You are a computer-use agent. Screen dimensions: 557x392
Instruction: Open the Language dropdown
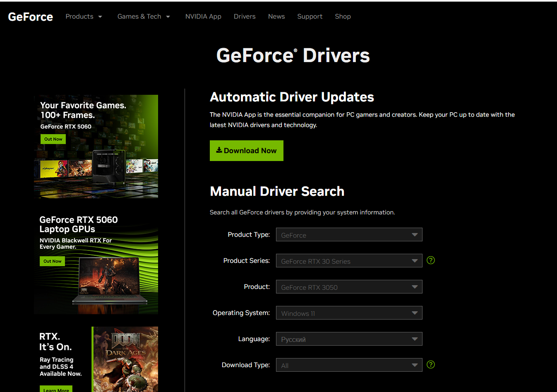point(349,339)
